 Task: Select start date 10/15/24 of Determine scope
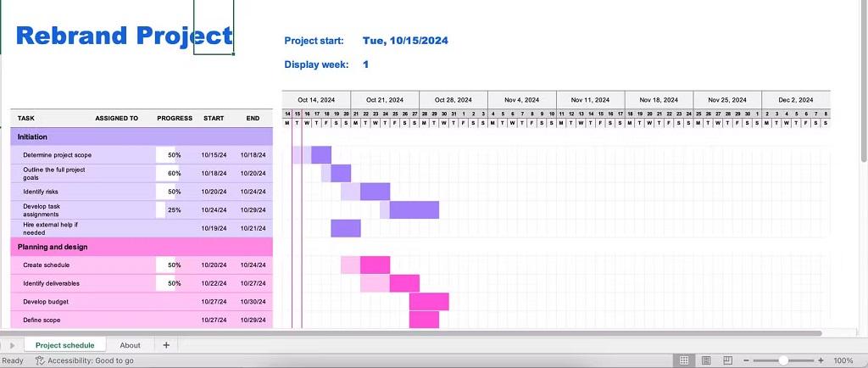click(214, 155)
